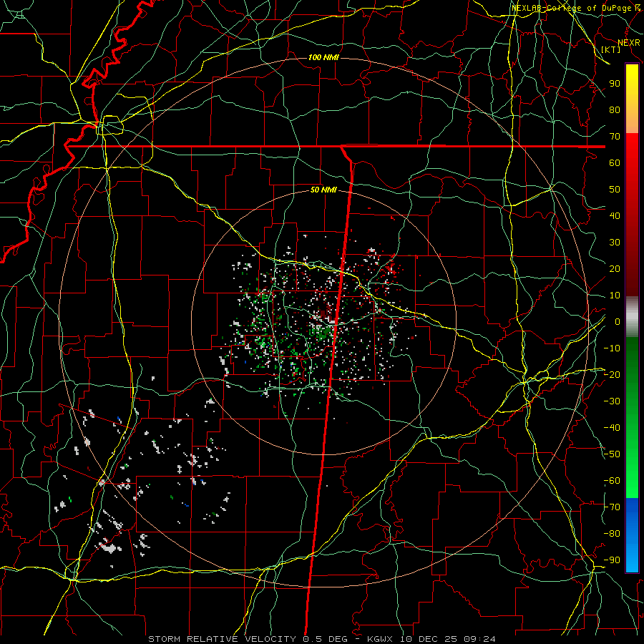The image size is (644, 644).
Task: Click the "10 DEC 25" date text
Action: (429, 639)
